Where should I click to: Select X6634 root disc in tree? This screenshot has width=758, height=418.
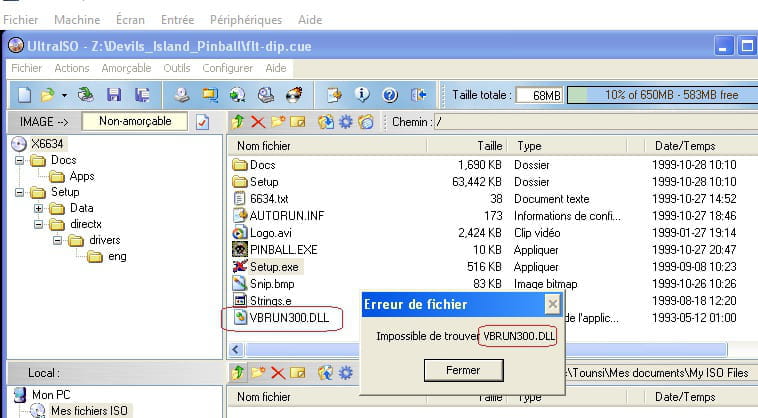[47, 144]
